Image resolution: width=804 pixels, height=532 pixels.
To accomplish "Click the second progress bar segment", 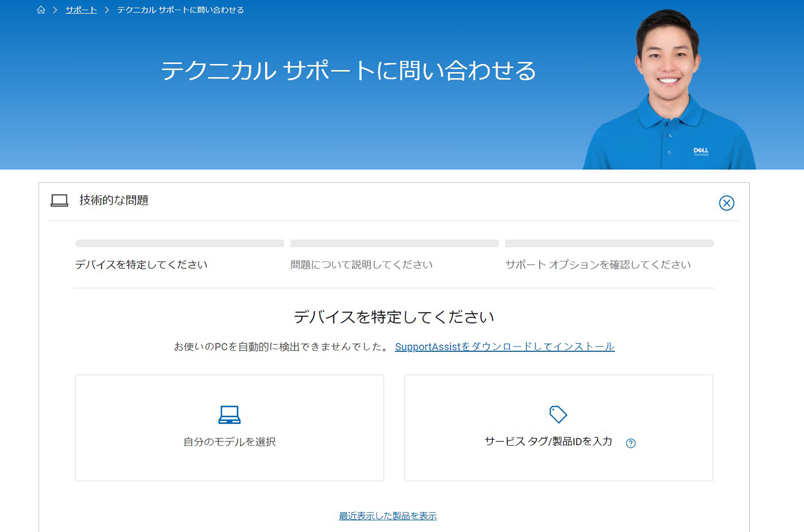I will (394, 243).
